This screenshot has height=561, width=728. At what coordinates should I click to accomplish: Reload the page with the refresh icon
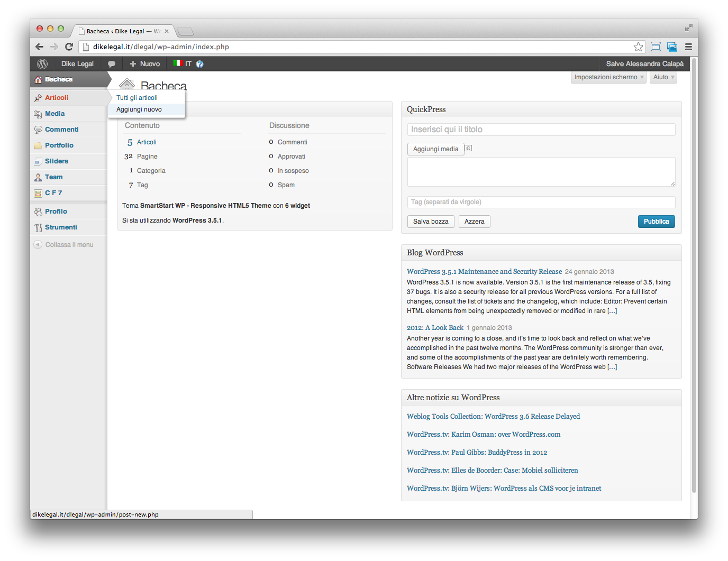pyautogui.click(x=69, y=47)
